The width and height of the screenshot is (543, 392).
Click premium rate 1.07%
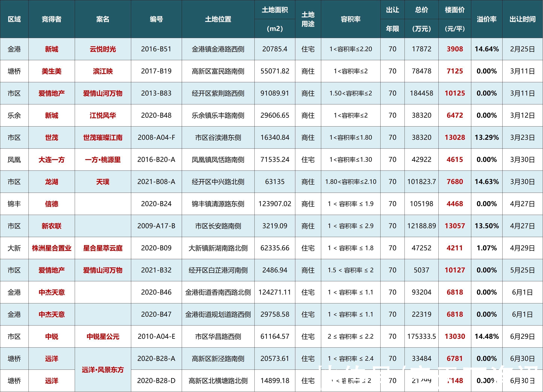[x=486, y=248]
